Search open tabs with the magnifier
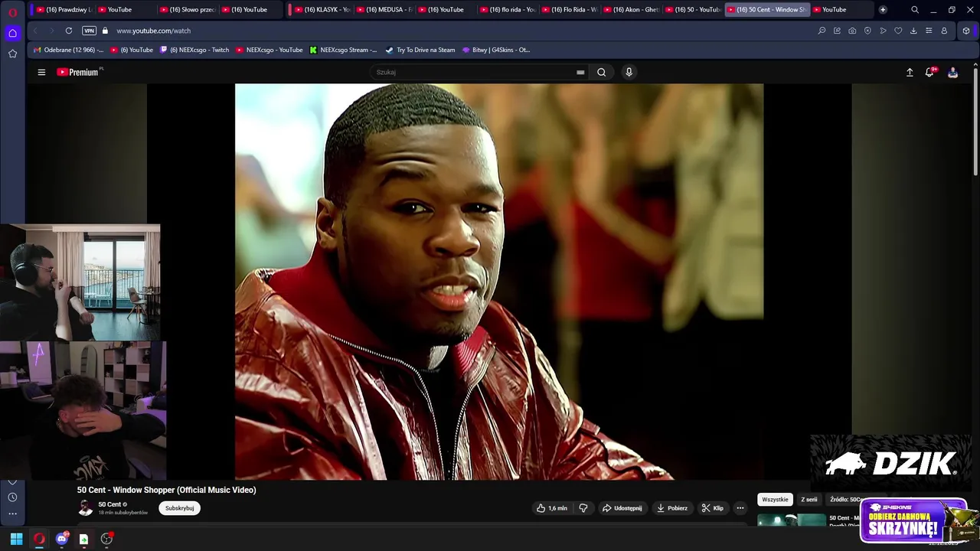The image size is (980, 551). click(x=915, y=10)
